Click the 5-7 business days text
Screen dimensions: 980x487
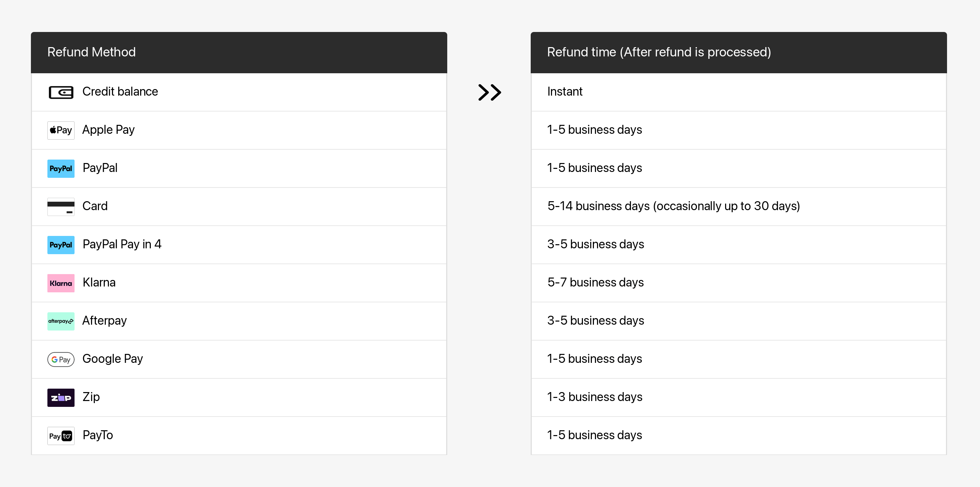[595, 282]
